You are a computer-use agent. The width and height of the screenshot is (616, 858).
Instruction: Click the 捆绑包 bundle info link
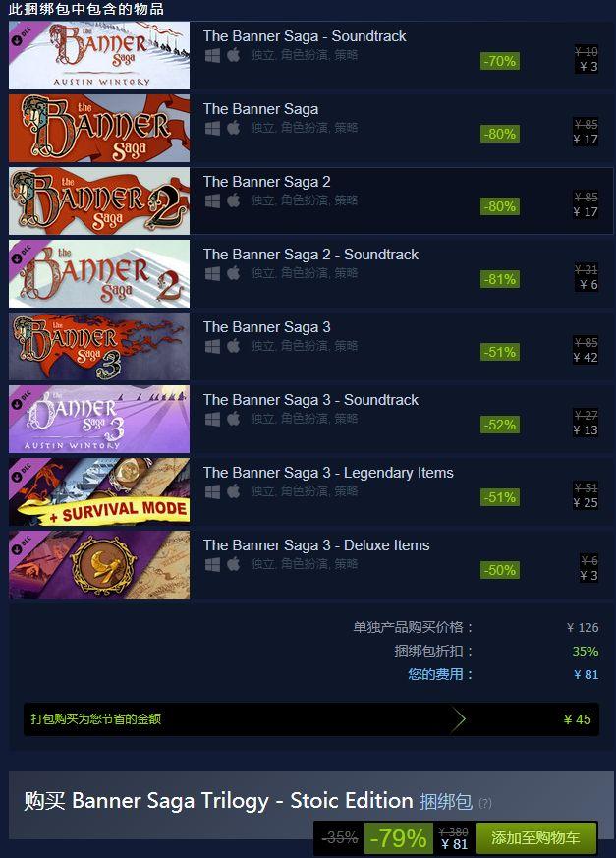click(x=446, y=802)
